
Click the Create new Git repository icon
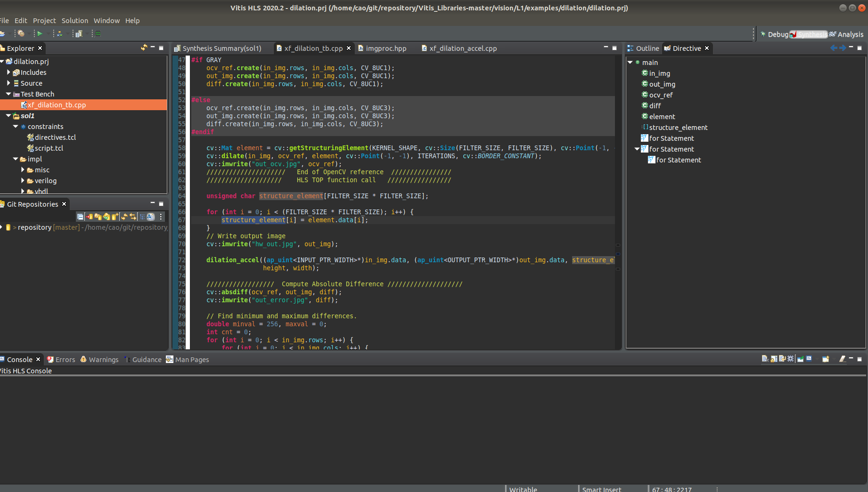click(115, 217)
